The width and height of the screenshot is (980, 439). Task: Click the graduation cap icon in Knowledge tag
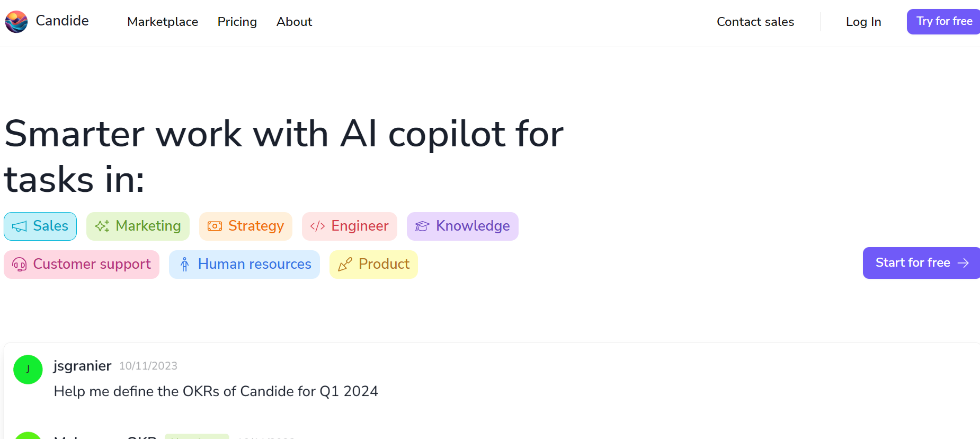(x=422, y=226)
